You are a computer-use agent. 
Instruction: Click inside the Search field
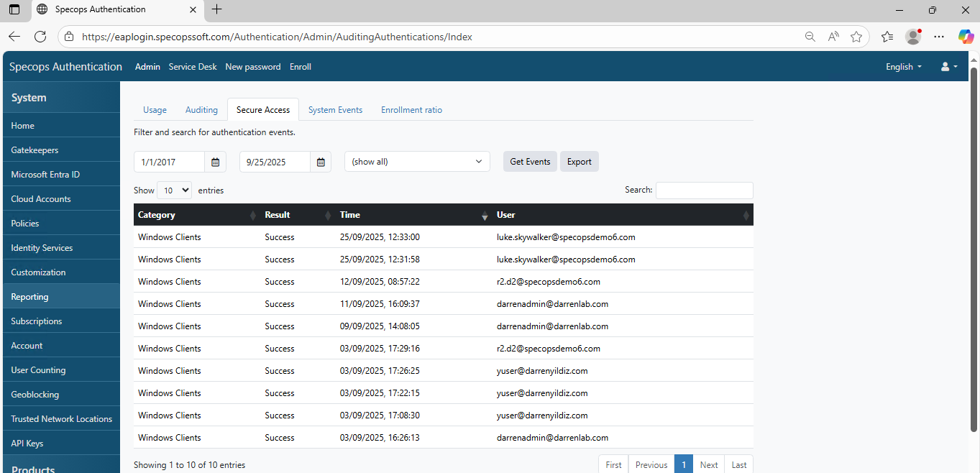[x=704, y=190]
